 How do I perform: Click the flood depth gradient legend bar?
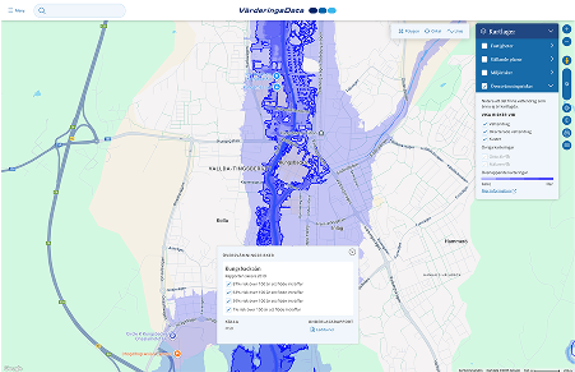click(x=517, y=179)
